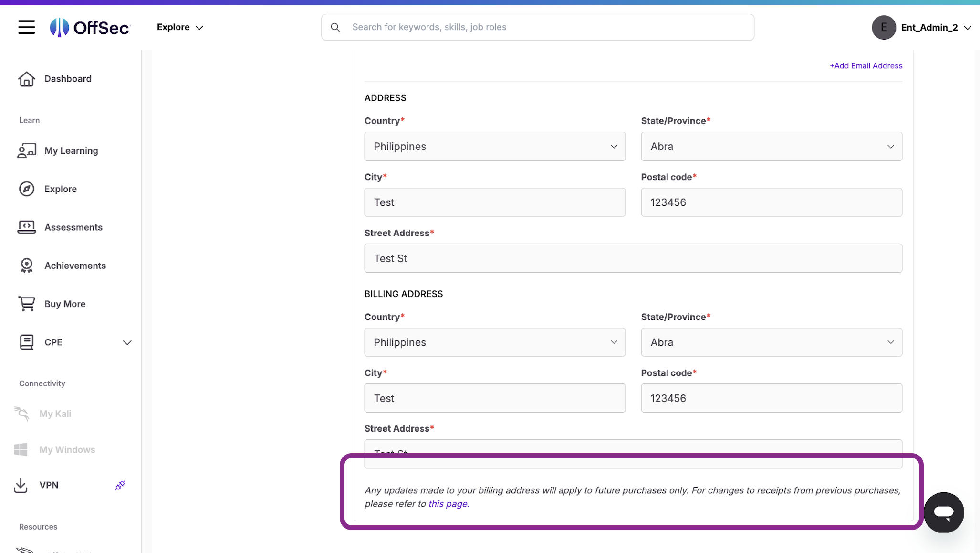Open My Learning from the sidebar
The height and width of the screenshot is (553, 980).
click(x=71, y=150)
